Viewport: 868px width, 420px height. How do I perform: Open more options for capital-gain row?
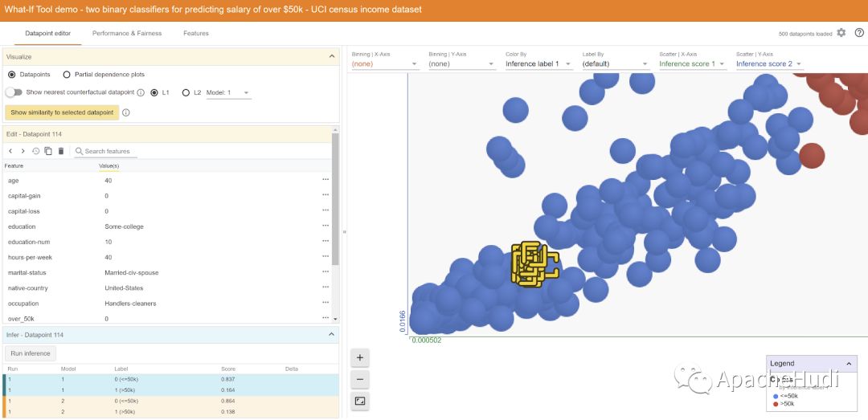pos(325,195)
